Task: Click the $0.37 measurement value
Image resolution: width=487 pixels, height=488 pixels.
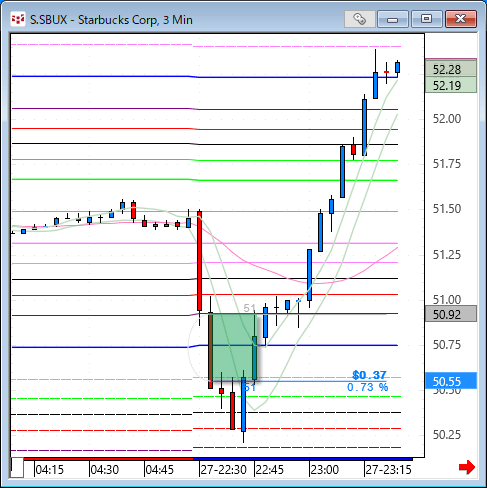Action: pyautogui.click(x=369, y=375)
